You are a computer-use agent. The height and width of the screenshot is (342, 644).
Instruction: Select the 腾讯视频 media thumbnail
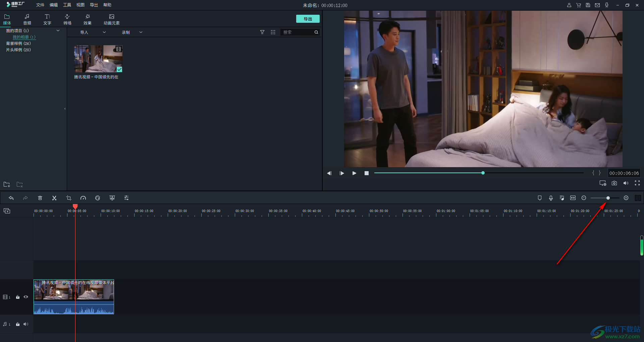98,59
